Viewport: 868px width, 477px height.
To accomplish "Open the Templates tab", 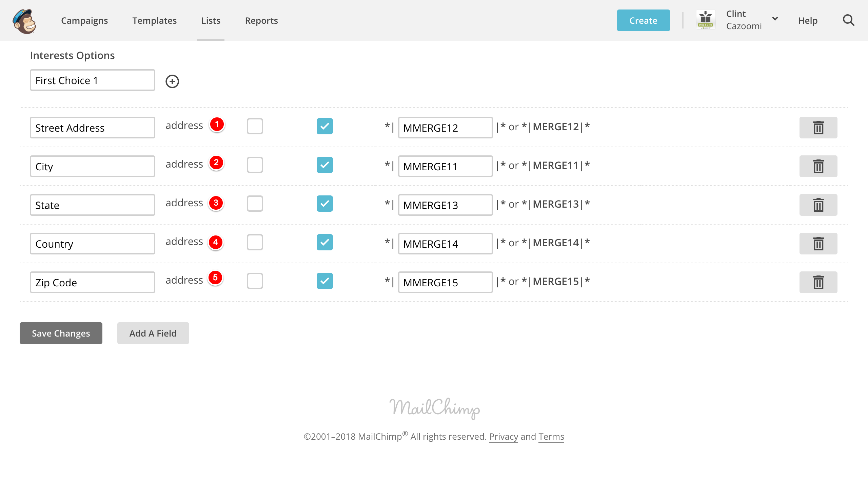I will (154, 20).
